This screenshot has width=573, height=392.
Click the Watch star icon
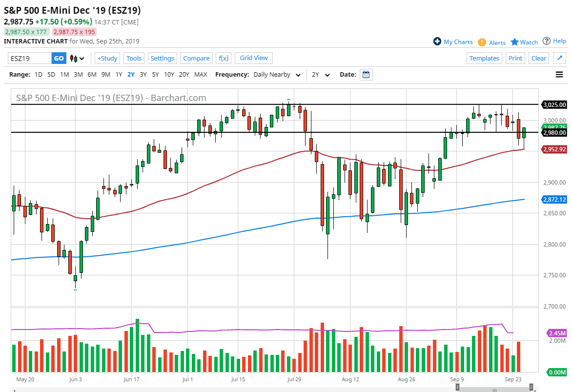click(515, 42)
